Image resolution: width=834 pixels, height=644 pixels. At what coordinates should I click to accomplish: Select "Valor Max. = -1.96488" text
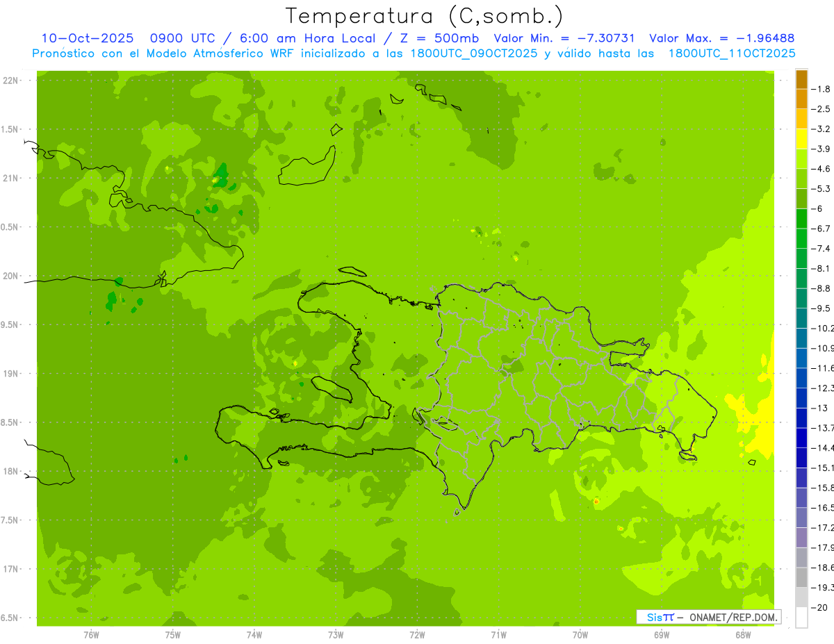click(x=721, y=38)
